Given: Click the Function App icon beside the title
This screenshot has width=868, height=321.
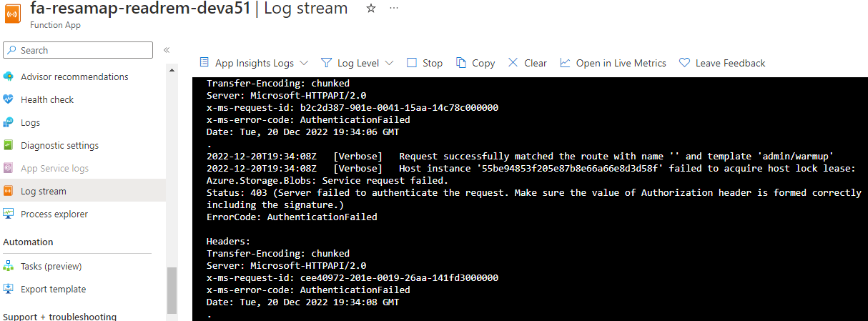Looking at the screenshot, I should pos(13,14).
